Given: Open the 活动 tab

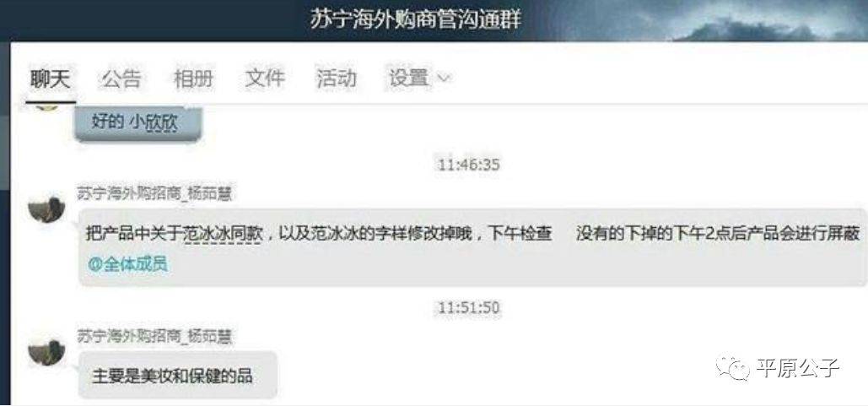Looking at the screenshot, I should tap(336, 78).
